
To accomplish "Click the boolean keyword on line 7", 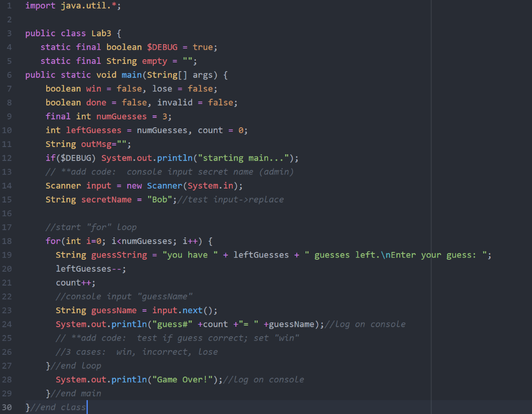I will (x=63, y=88).
